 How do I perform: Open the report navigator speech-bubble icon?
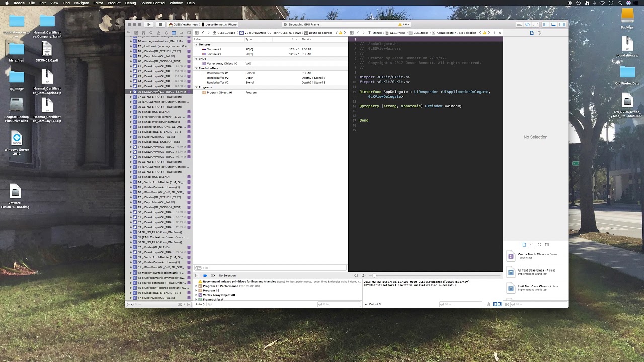click(x=189, y=33)
